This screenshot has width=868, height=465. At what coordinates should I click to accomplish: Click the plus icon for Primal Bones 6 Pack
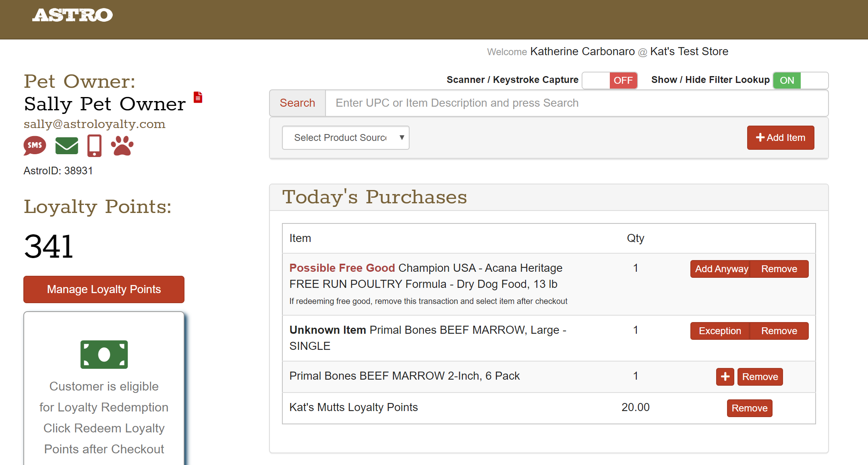725,376
